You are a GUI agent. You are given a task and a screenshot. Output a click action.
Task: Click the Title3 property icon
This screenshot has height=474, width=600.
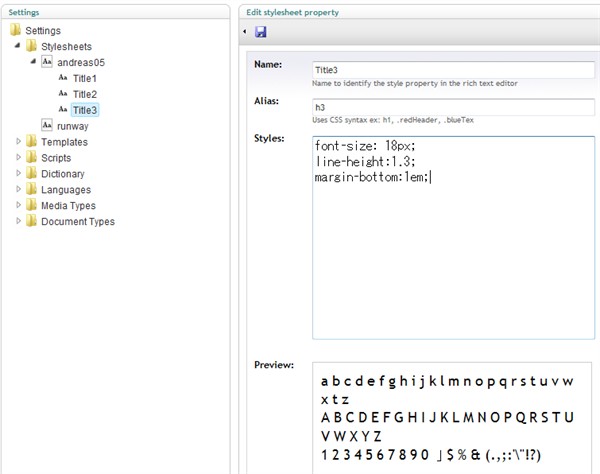63,109
